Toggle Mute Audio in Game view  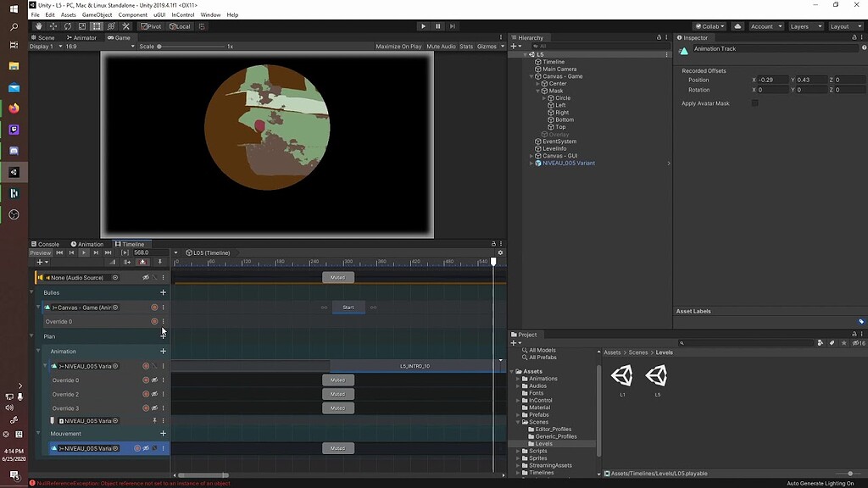pyautogui.click(x=441, y=47)
